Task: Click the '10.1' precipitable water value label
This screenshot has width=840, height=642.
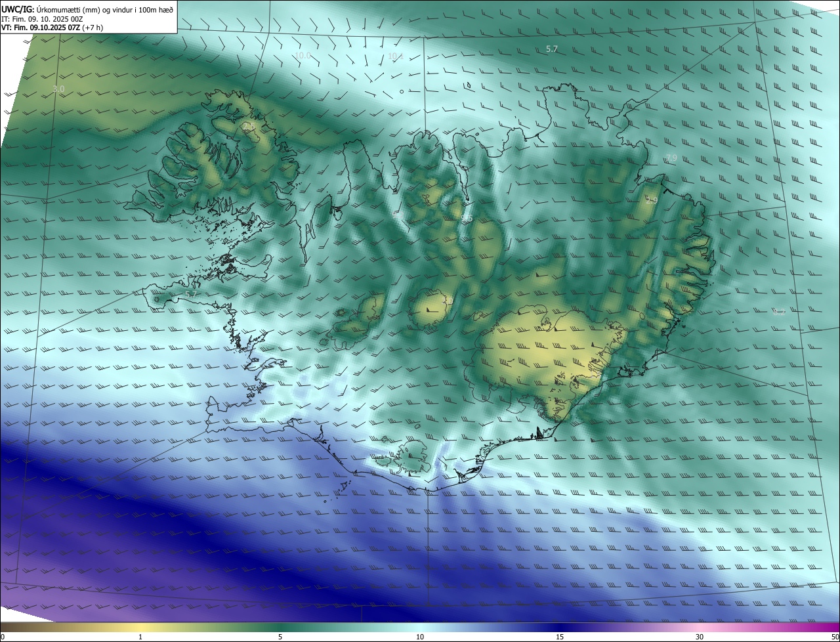Action: coord(395,56)
